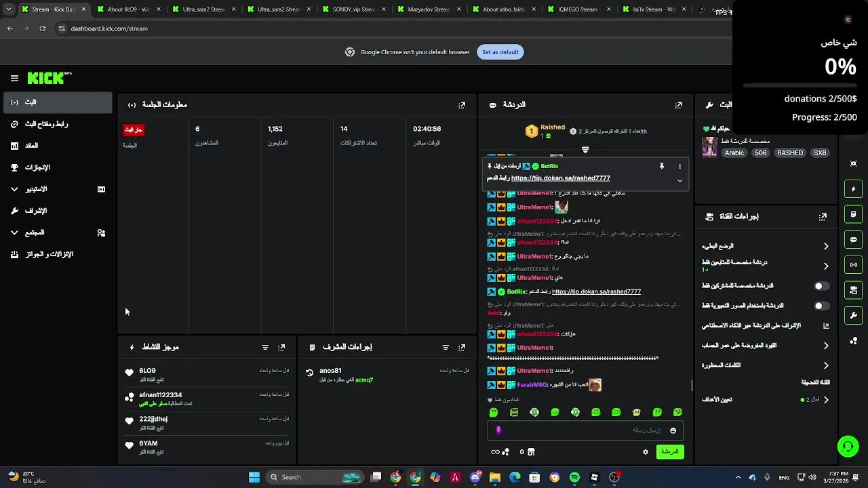868x488 pixels.
Task: Click the taskbar Search box
Action: point(314,477)
